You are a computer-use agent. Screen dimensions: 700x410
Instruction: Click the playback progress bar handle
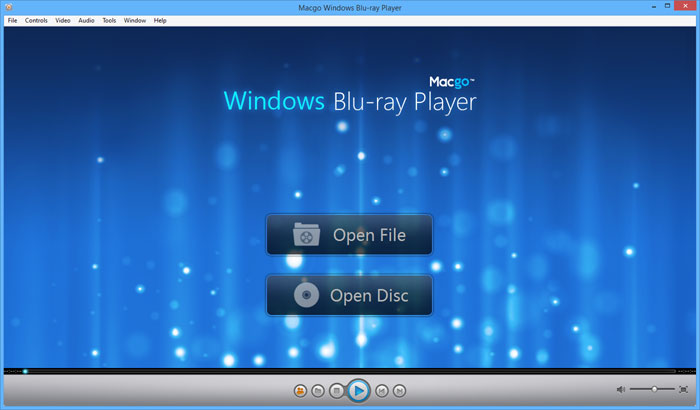click(25, 371)
